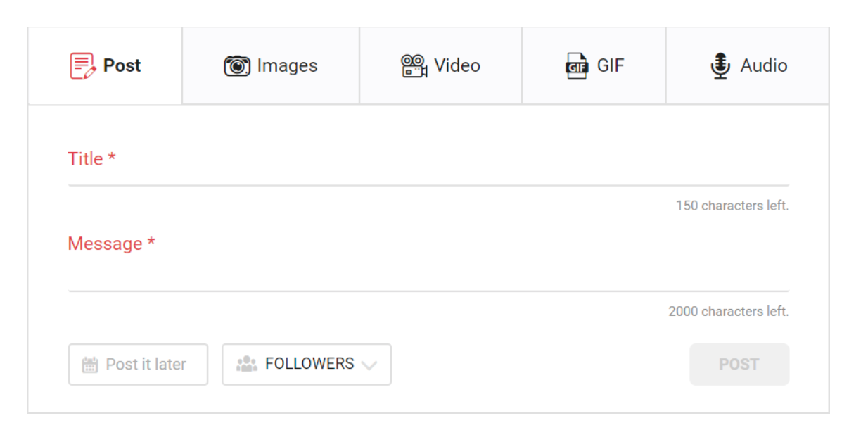The width and height of the screenshot is (868, 442).
Task: Click the POST button
Action: [739, 364]
